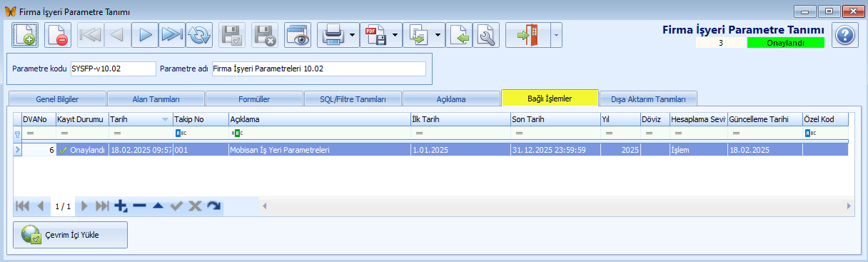Click the Açıklama filter condition ABC icon

236,133
